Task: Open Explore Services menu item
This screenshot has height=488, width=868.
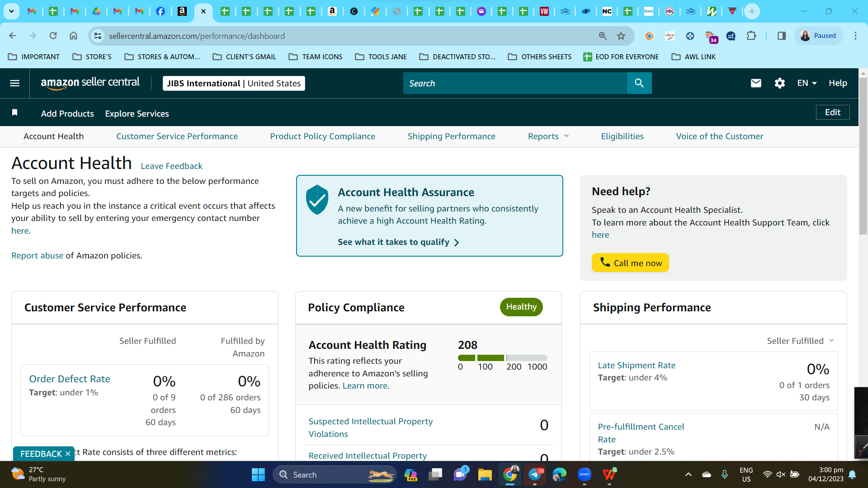Action: point(137,114)
